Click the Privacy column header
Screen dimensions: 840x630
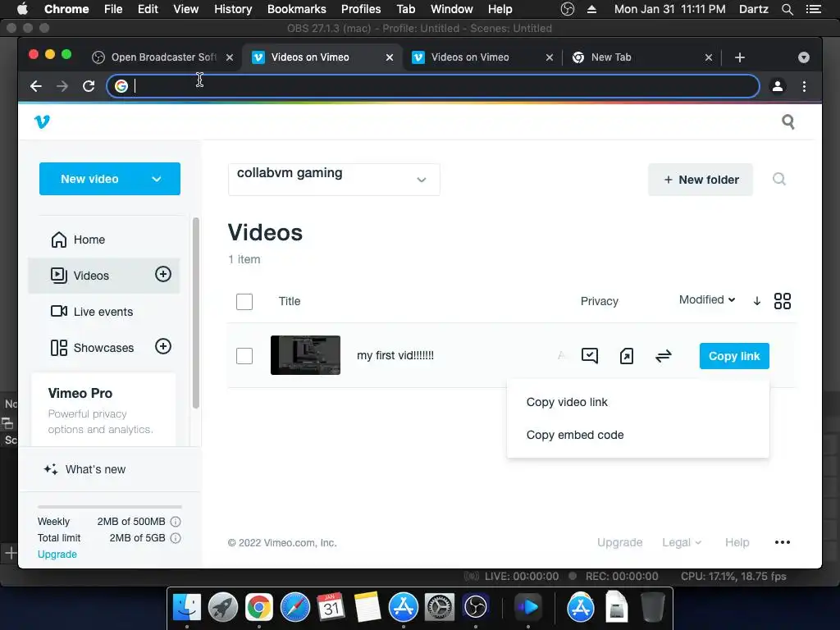599,301
